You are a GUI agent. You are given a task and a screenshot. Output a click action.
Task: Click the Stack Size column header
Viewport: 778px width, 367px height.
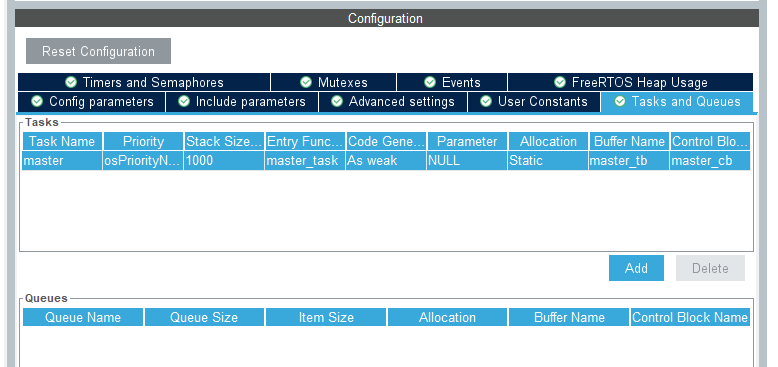[224, 141]
